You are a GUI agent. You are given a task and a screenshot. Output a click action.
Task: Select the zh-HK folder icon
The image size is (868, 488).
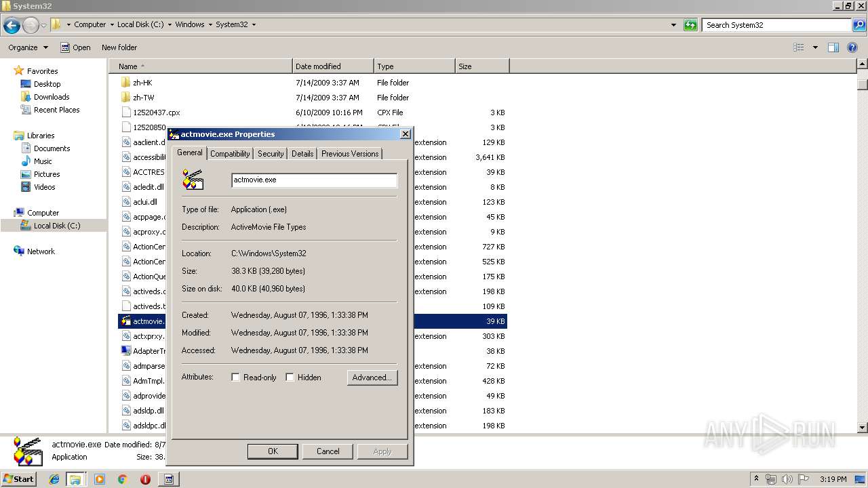click(126, 83)
